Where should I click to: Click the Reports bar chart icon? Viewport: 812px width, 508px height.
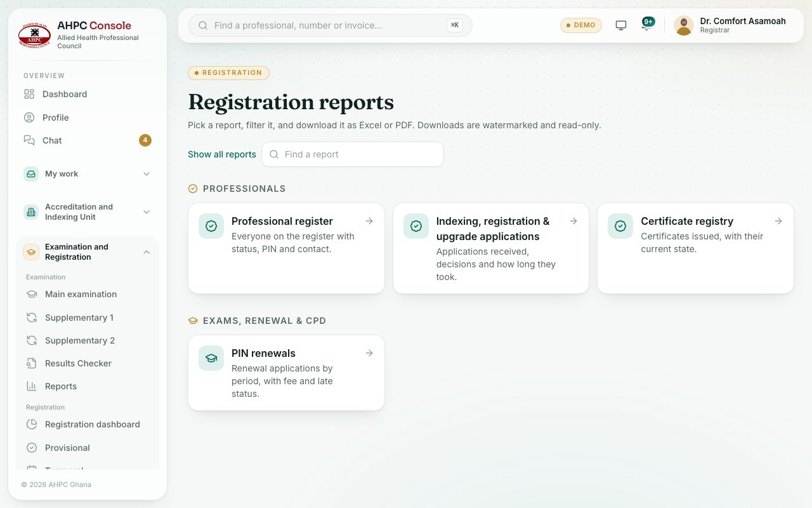click(x=32, y=386)
